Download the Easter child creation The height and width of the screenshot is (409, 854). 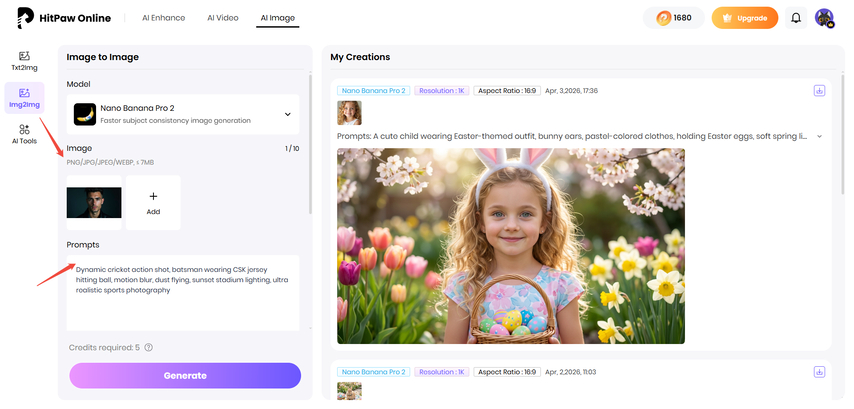coord(819,90)
